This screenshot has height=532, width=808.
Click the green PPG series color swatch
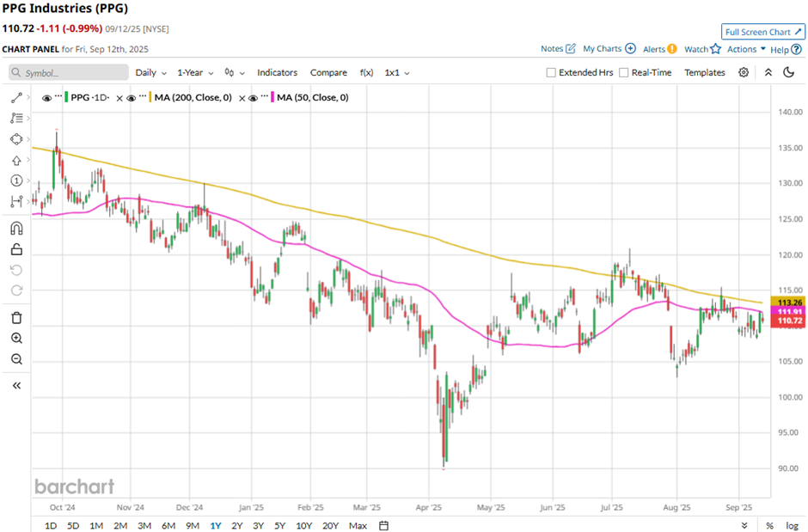[x=66, y=97]
